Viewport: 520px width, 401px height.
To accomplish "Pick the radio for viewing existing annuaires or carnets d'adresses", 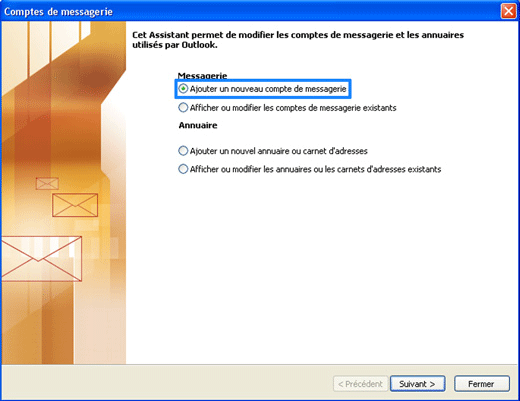I will pos(183,169).
